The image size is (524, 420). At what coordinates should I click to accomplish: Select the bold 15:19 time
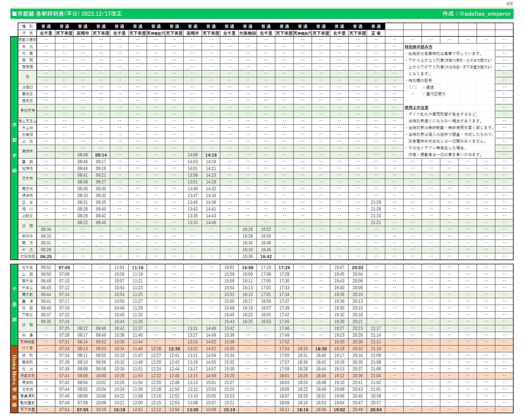(229, 410)
